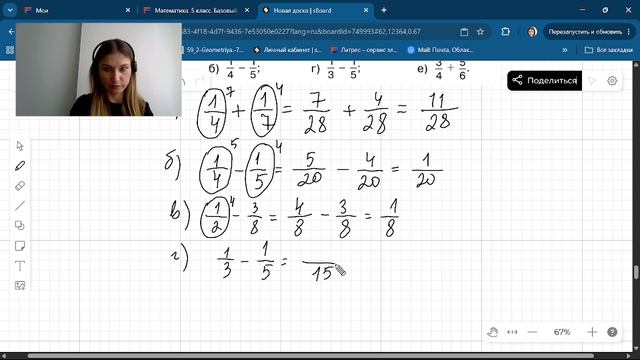The width and height of the screenshot is (640, 360).
Task: Select the Новая доска sBoard tab
Action: (316, 10)
